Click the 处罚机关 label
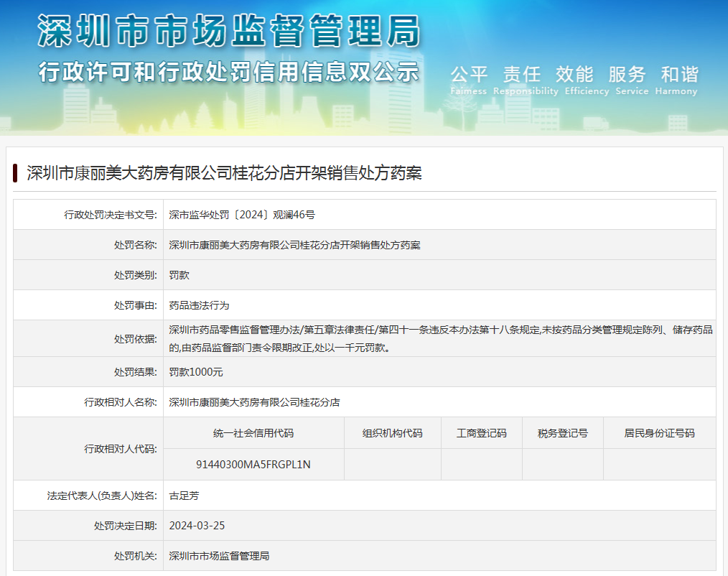The height and width of the screenshot is (576, 728). tap(136, 556)
